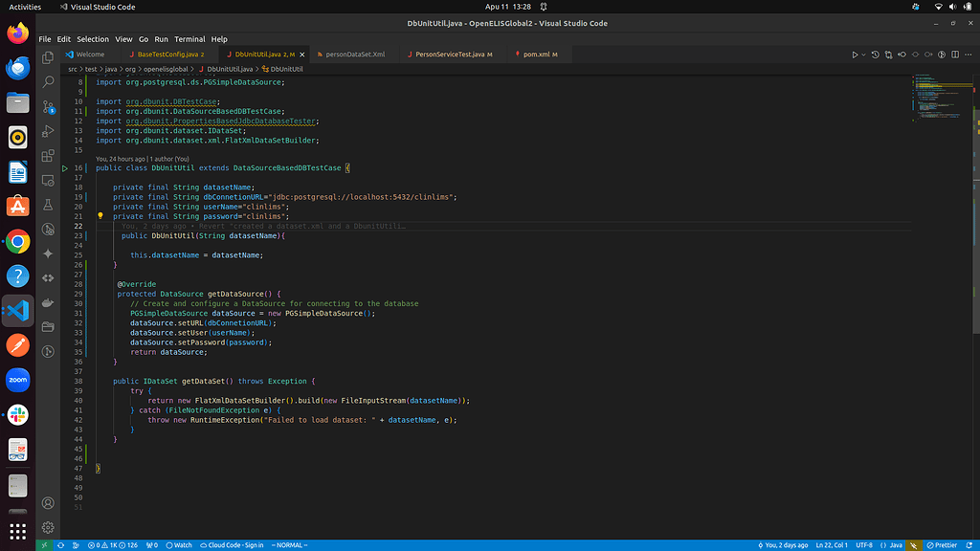Open the Search view in activity bar
This screenshot has width=980, height=551.
[x=48, y=82]
